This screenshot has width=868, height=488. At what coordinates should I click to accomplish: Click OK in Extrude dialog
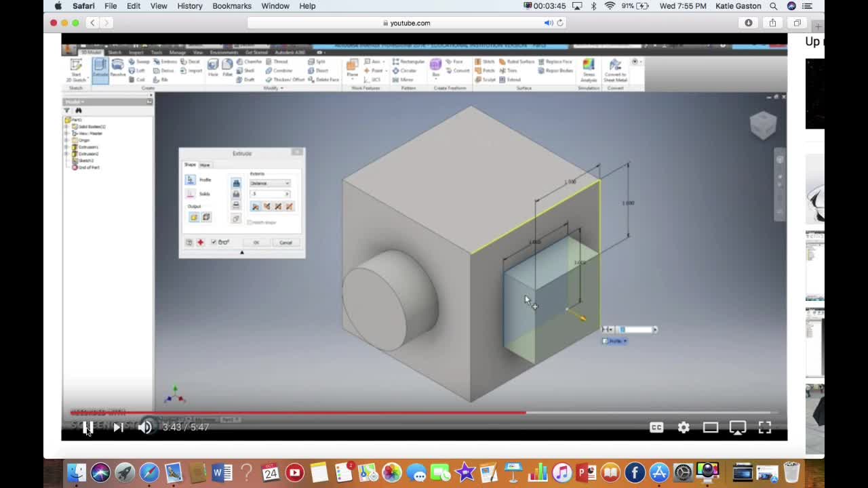click(x=256, y=243)
